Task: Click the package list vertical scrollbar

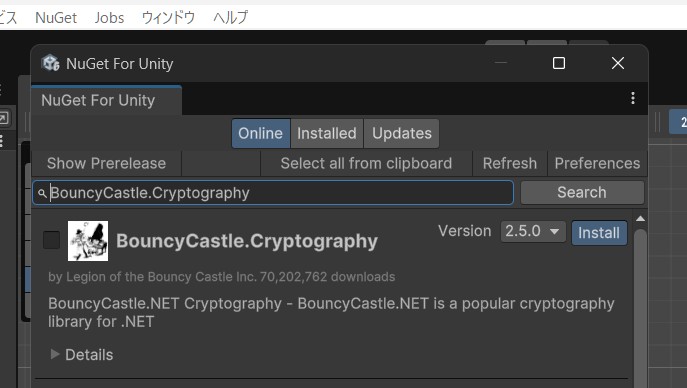Action: pos(640,307)
